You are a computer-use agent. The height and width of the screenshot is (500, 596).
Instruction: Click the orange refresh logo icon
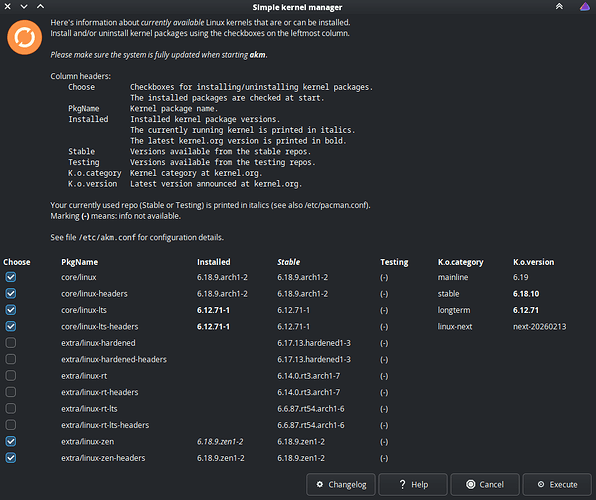24,37
